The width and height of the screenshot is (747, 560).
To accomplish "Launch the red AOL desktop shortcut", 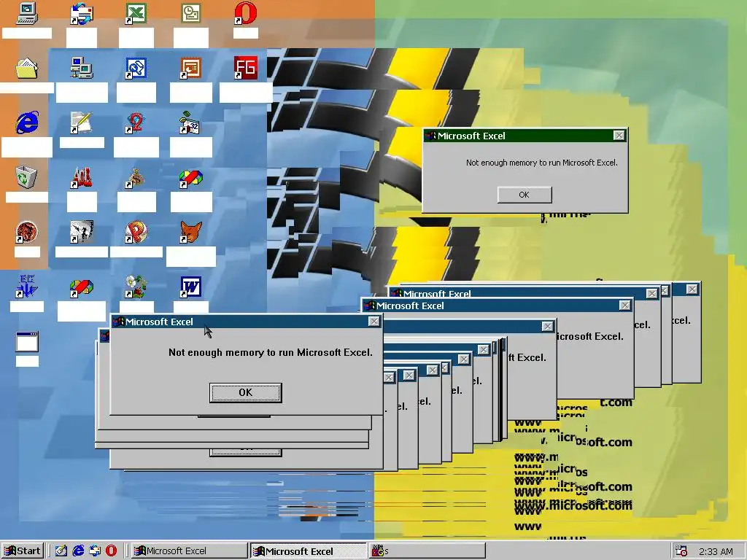I will 82,177.
